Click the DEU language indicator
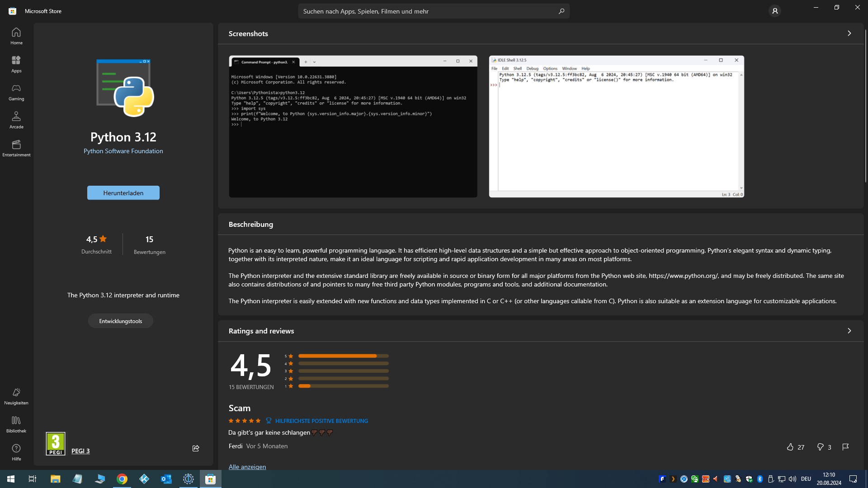This screenshot has width=868, height=488. 806,479
